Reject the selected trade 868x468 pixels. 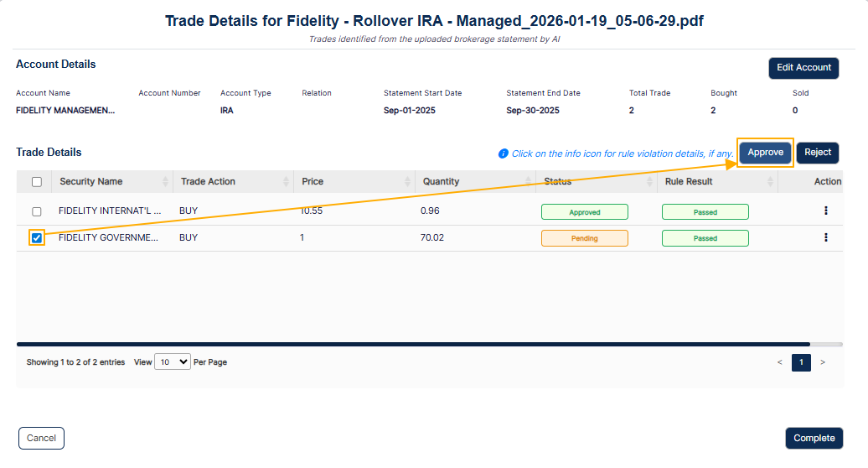click(818, 153)
